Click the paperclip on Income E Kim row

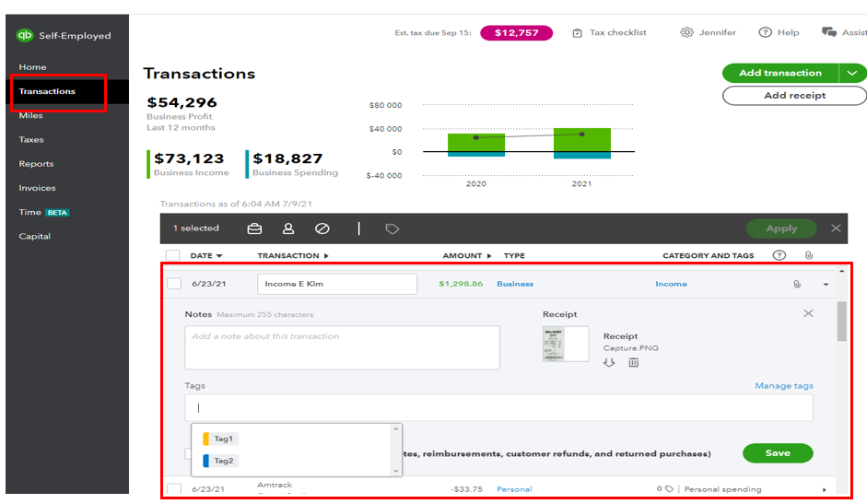[797, 284]
